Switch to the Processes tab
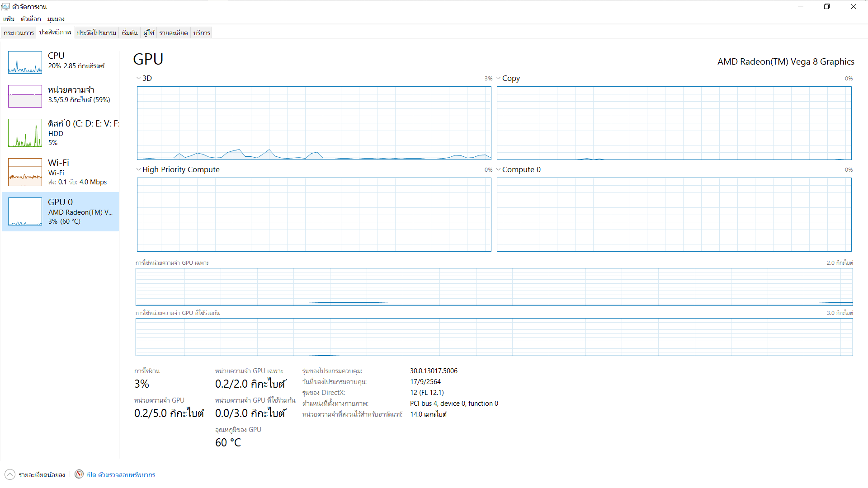The height and width of the screenshot is (488, 868). (x=19, y=33)
